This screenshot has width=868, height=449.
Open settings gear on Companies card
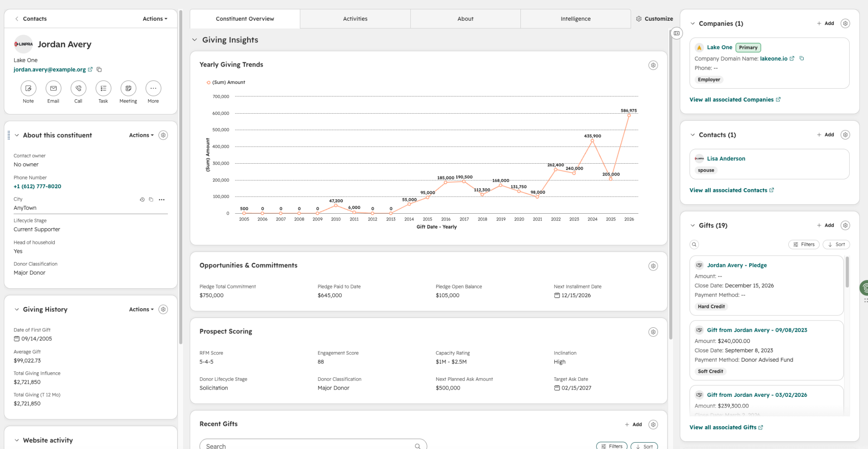pos(845,23)
